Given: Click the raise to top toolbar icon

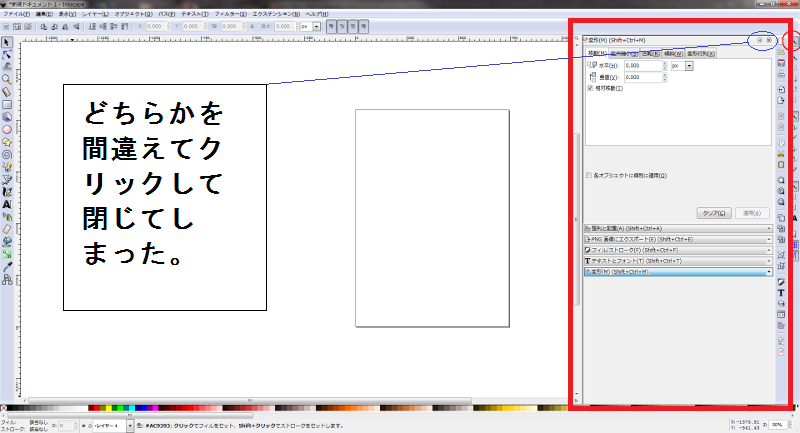Looking at the screenshot, I should (124, 27).
